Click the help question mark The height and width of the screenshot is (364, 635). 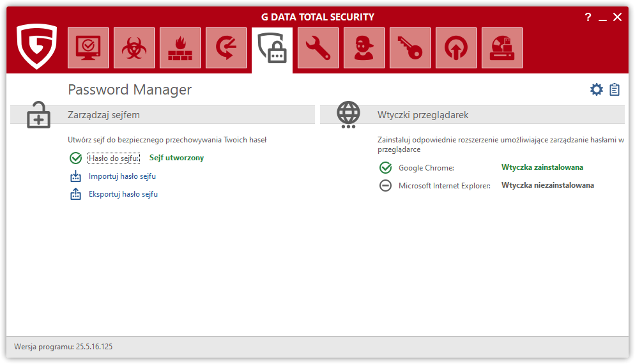coord(588,17)
